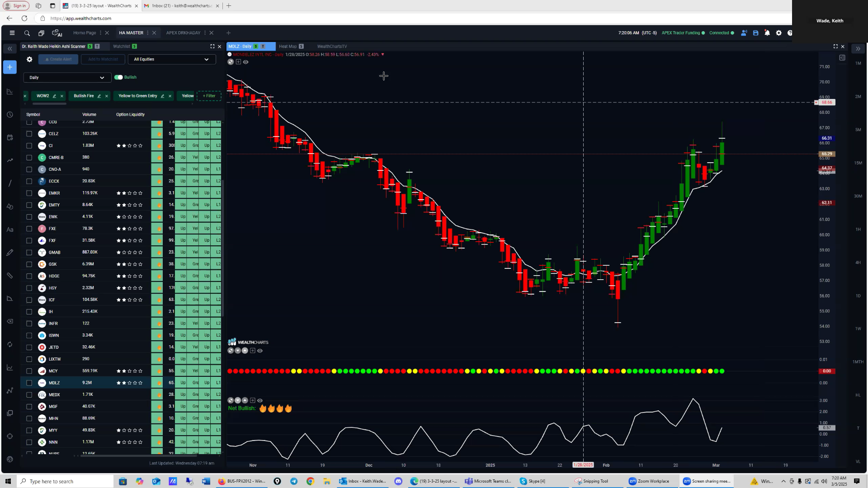Click the search magnifier icon
Screen dimensions: 868x488
click(27, 33)
